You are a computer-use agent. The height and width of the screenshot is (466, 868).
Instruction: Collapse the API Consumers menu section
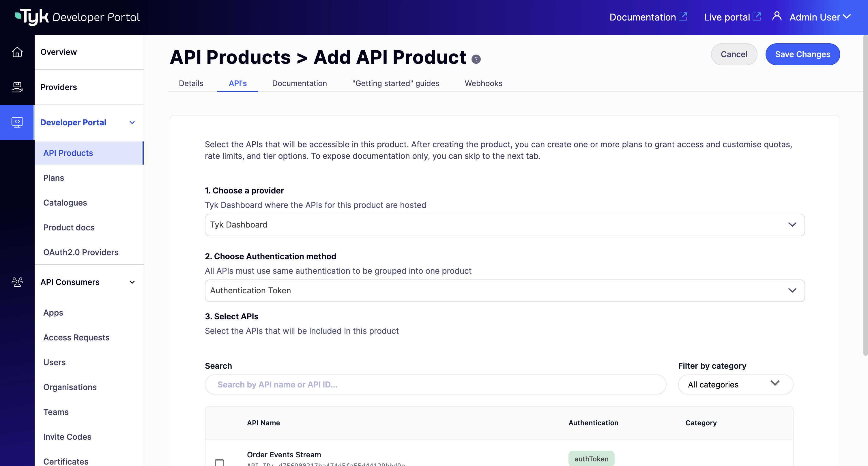pyautogui.click(x=132, y=282)
